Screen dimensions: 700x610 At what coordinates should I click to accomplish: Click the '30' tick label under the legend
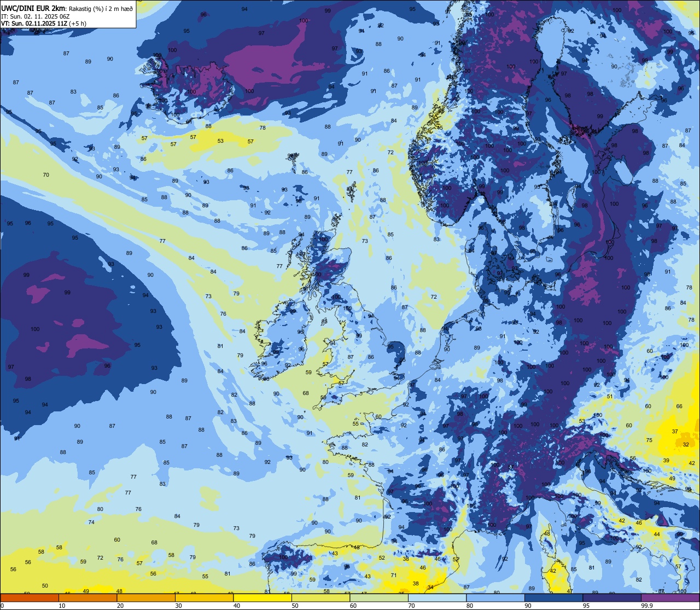[178, 606]
